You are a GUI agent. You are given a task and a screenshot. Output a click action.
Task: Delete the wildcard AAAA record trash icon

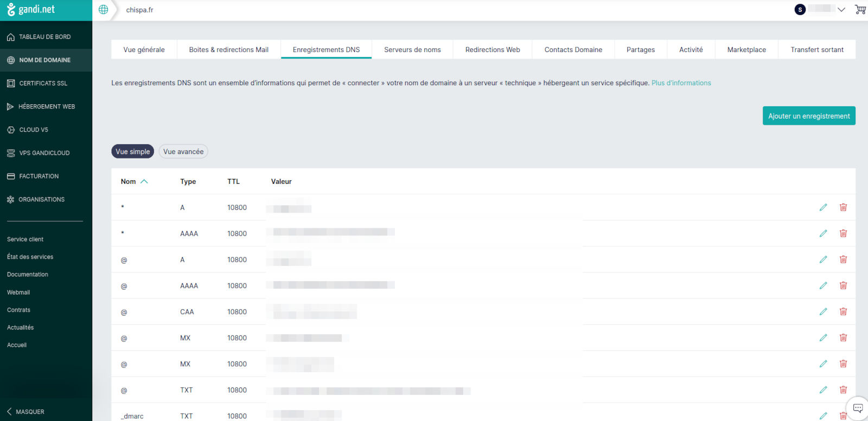pyautogui.click(x=843, y=233)
